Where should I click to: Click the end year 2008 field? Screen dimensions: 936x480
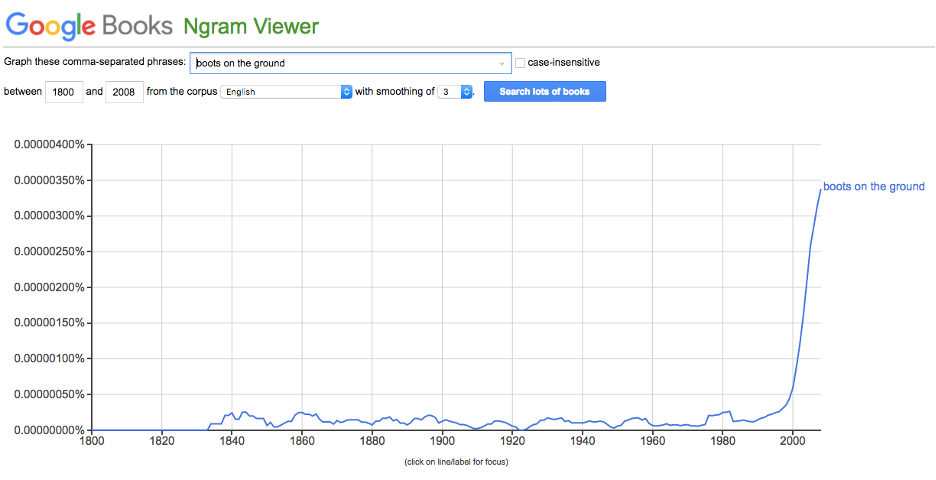pyautogui.click(x=123, y=92)
